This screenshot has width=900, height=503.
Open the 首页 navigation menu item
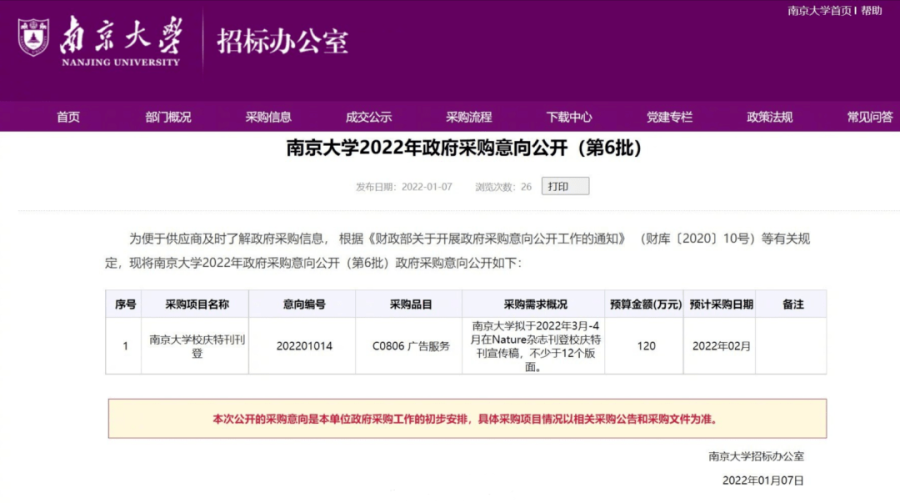[68, 117]
